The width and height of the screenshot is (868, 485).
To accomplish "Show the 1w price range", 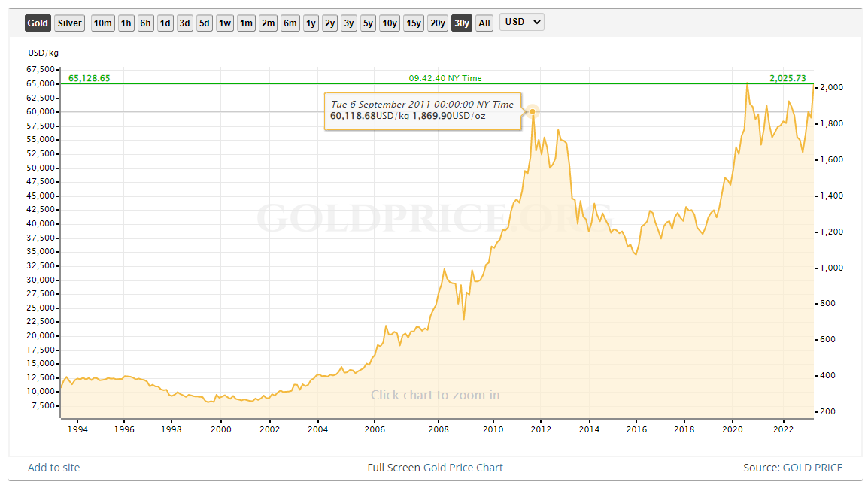I will click(225, 23).
